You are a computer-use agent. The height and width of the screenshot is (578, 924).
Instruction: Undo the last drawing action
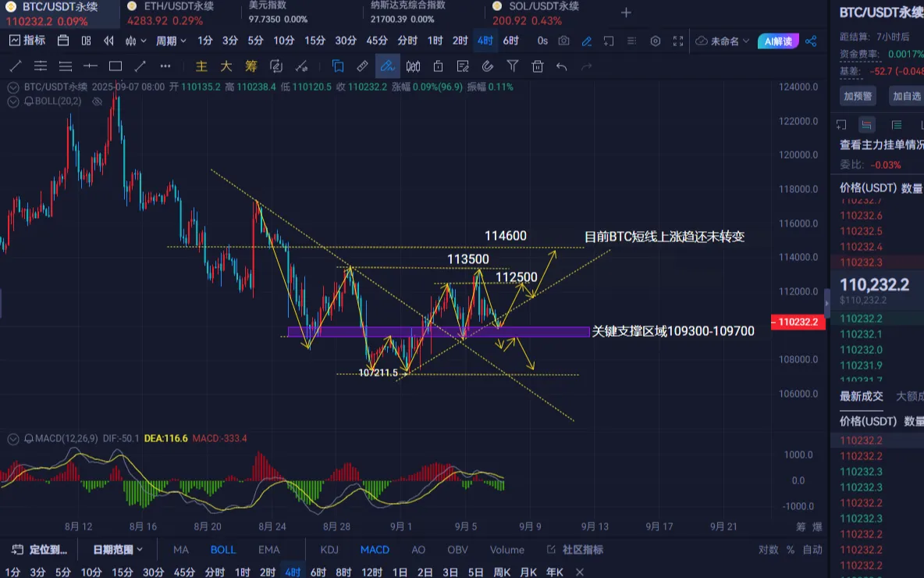(562, 66)
